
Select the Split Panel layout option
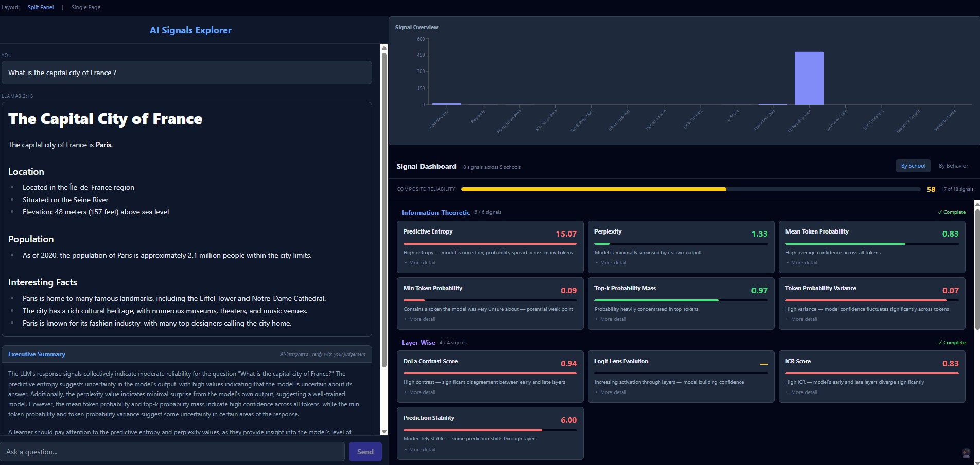41,7
